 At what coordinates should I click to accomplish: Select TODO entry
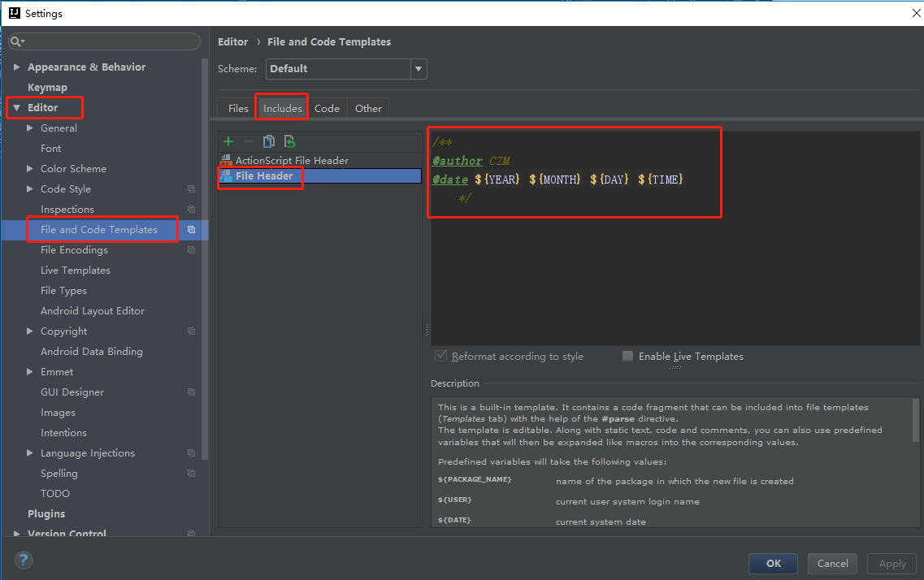tap(54, 493)
